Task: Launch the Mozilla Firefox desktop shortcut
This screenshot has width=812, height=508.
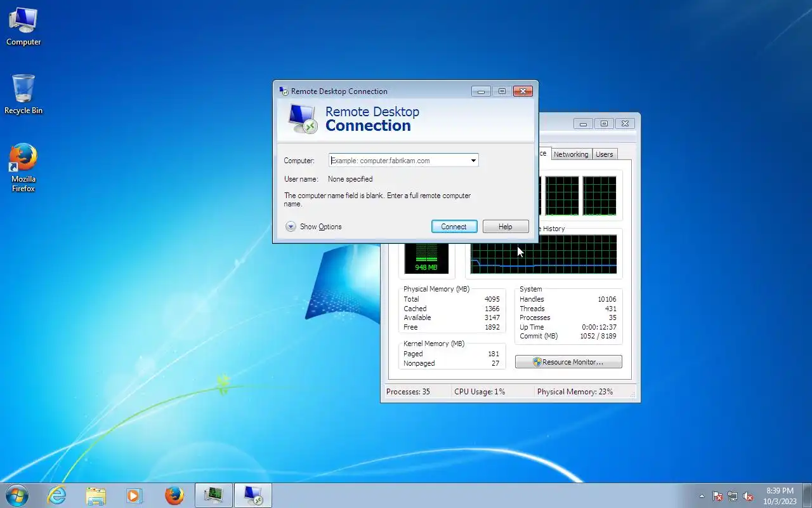Action: pyautogui.click(x=23, y=168)
